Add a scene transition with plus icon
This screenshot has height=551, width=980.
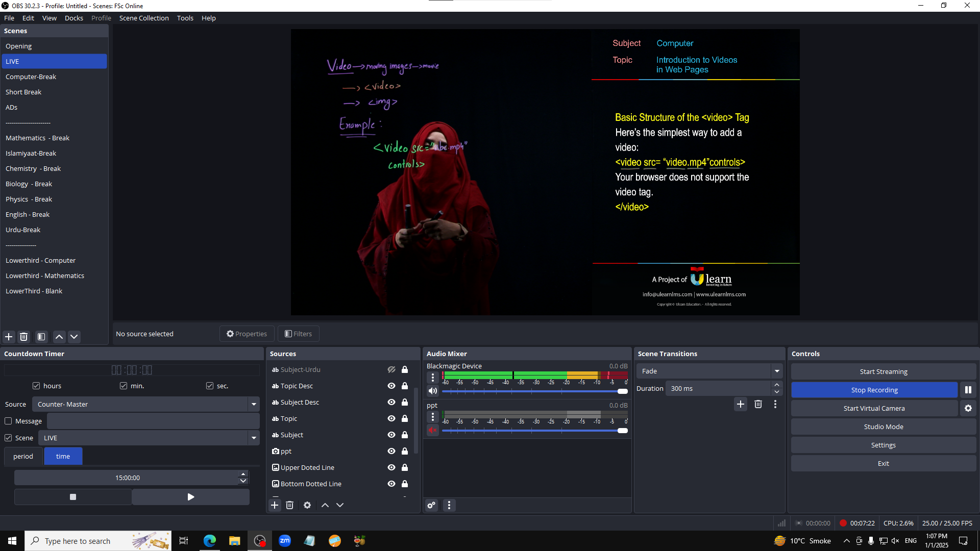tap(741, 404)
